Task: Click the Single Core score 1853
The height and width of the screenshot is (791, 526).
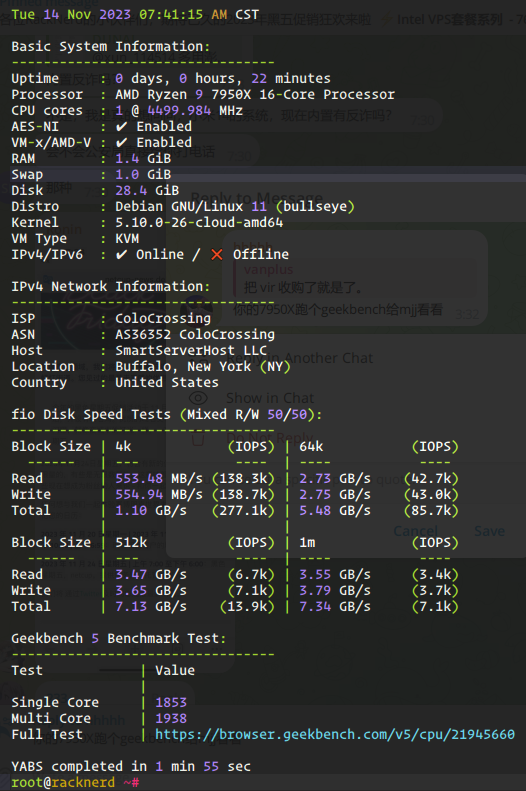Action: click(x=171, y=702)
